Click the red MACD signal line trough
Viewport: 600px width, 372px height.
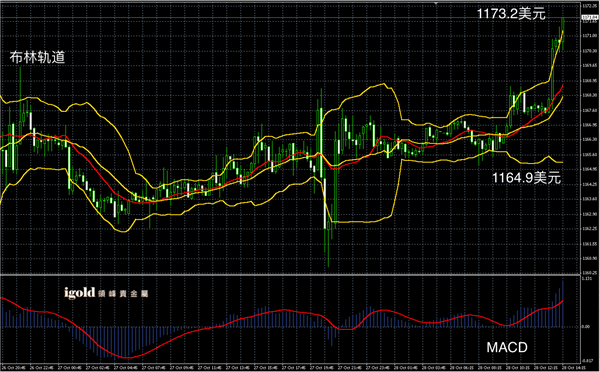126,357
